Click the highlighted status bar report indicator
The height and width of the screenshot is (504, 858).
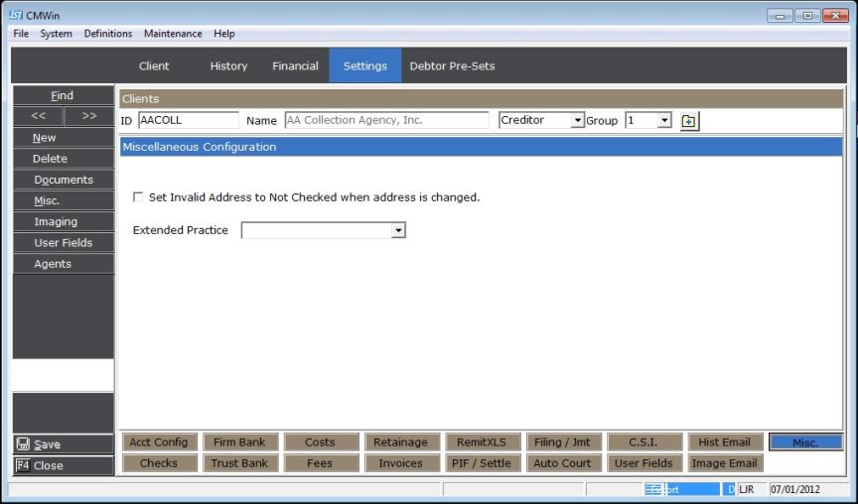click(x=682, y=489)
